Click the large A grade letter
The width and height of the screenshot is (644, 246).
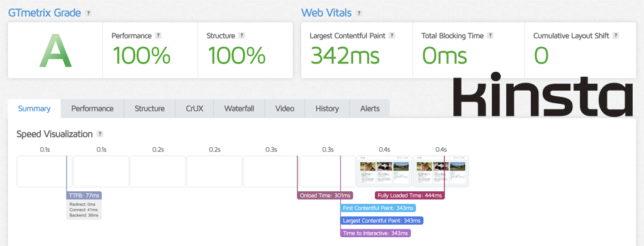click(55, 50)
